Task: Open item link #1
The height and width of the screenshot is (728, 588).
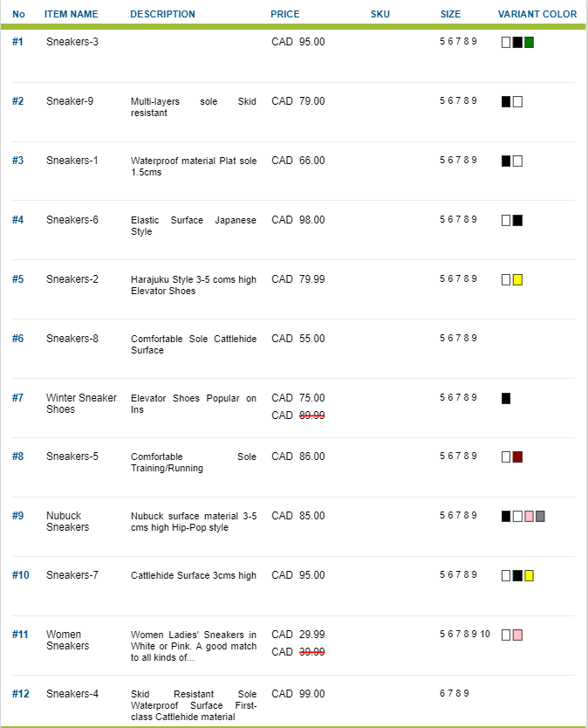Action: (17, 42)
